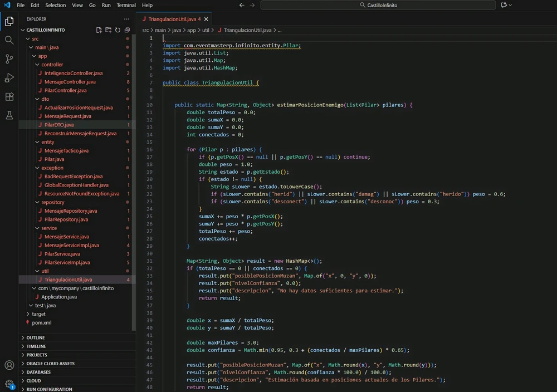Collapse the controller folder
The width and height of the screenshot is (557, 392).
[x=52, y=65]
